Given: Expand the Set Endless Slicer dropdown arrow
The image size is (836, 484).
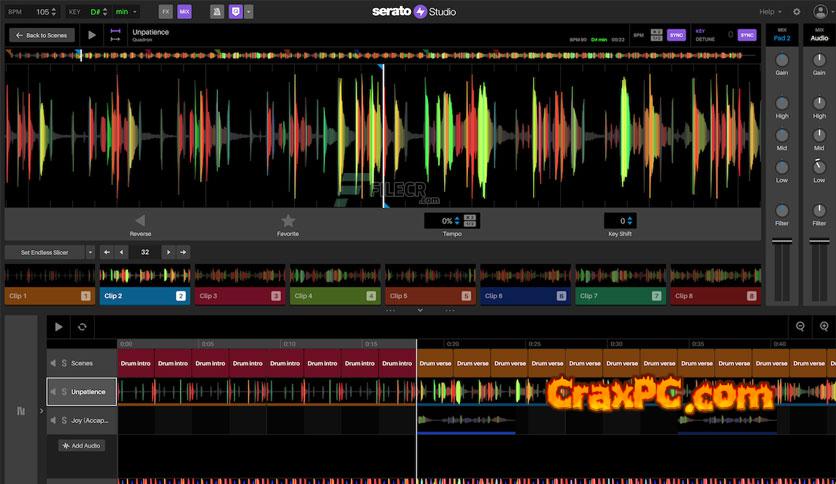Looking at the screenshot, I should click(x=90, y=252).
